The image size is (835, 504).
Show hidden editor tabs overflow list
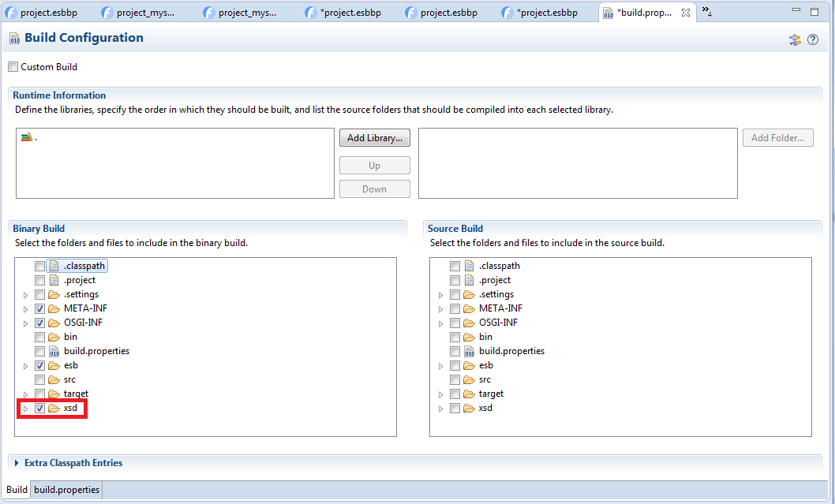tap(706, 13)
